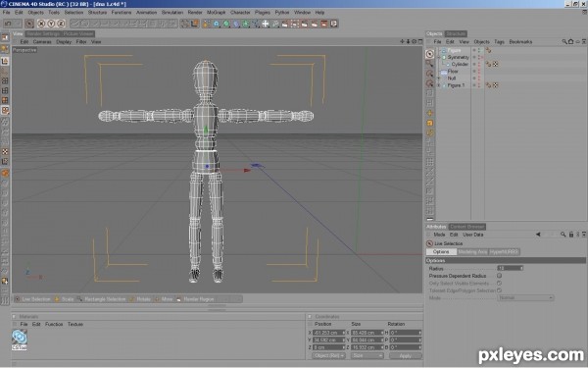This screenshot has height=368, width=588.
Task: Toggle Only Select Visible Elements checkbox
Action: 499,284
